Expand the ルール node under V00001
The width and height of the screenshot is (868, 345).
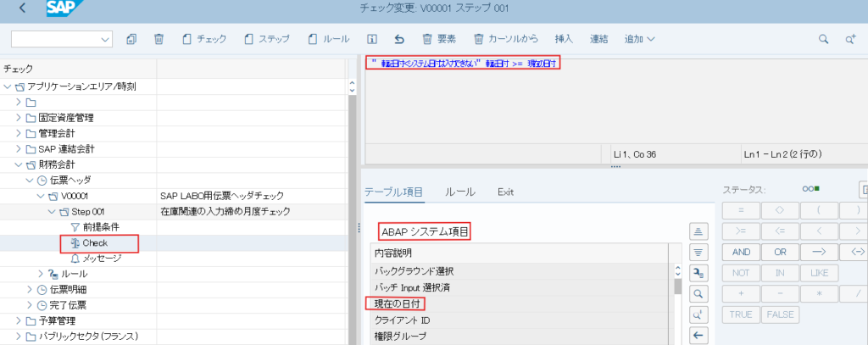(x=40, y=274)
